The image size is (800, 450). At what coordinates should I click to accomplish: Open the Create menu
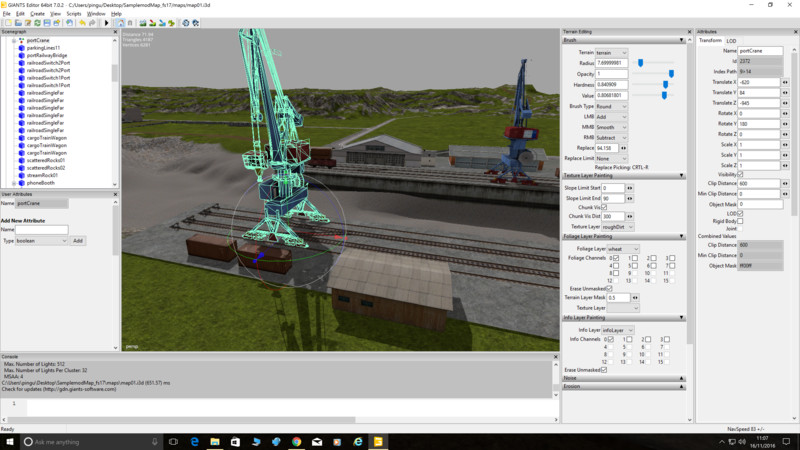pyautogui.click(x=37, y=14)
